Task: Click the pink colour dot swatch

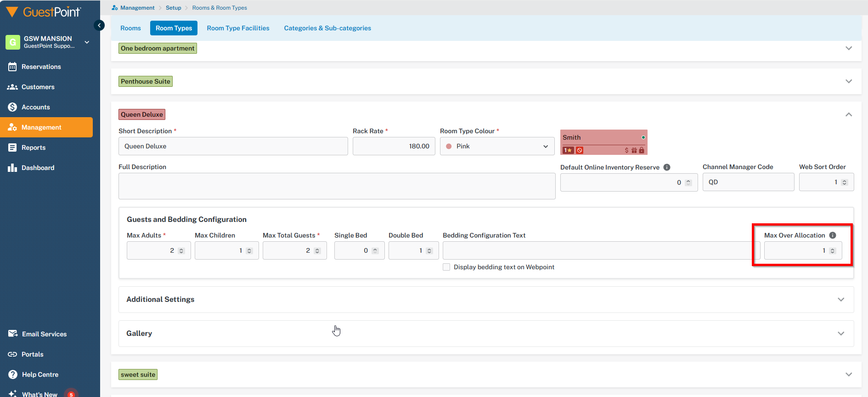Action: 449,146
